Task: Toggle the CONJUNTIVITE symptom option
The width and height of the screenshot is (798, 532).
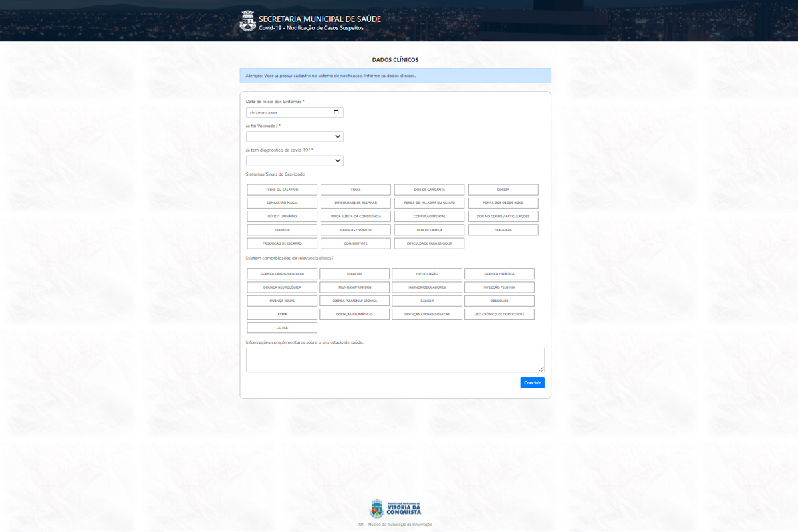Action: pos(356,243)
